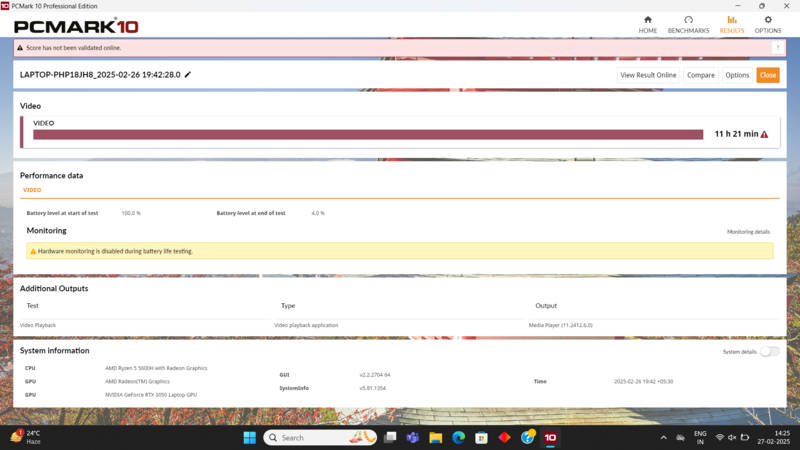Click the SystemInfo version value
The image size is (800, 450).
pos(372,388)
